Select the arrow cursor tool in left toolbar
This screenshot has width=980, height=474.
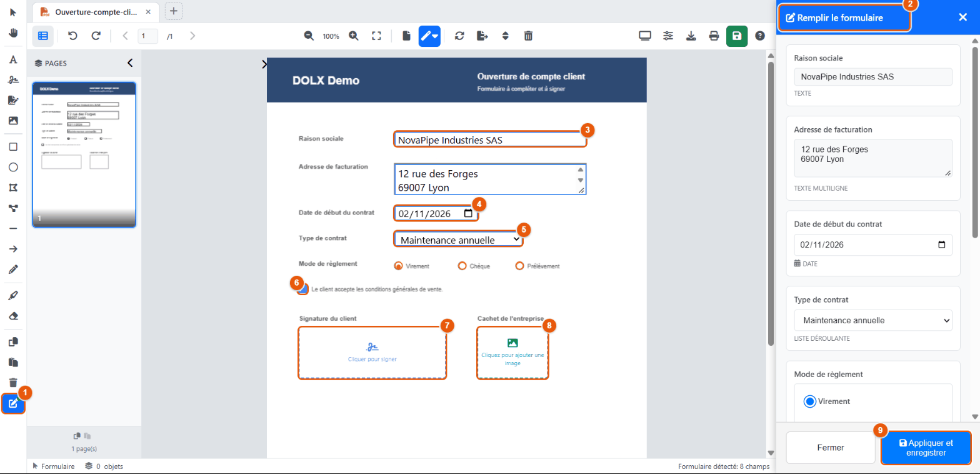13,13
